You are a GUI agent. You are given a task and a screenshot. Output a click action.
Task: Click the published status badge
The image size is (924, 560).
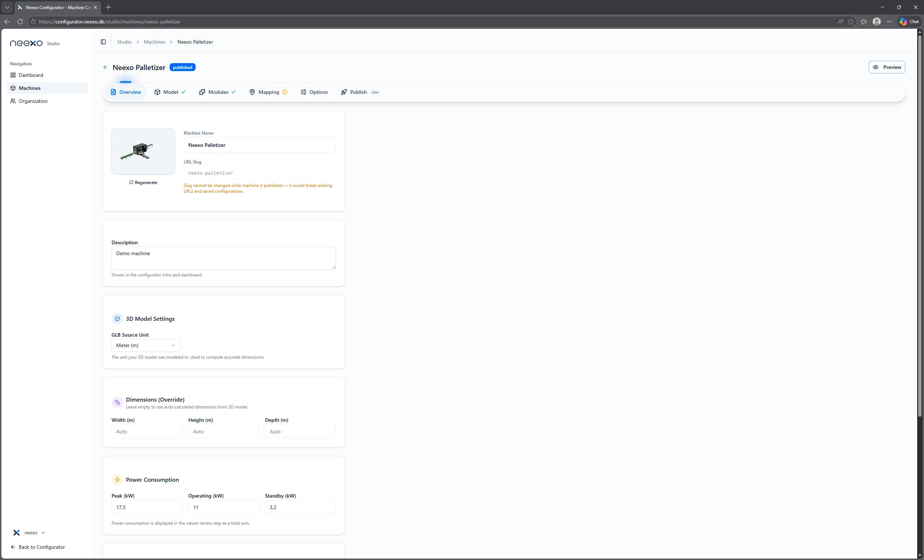tap(183, 67)
